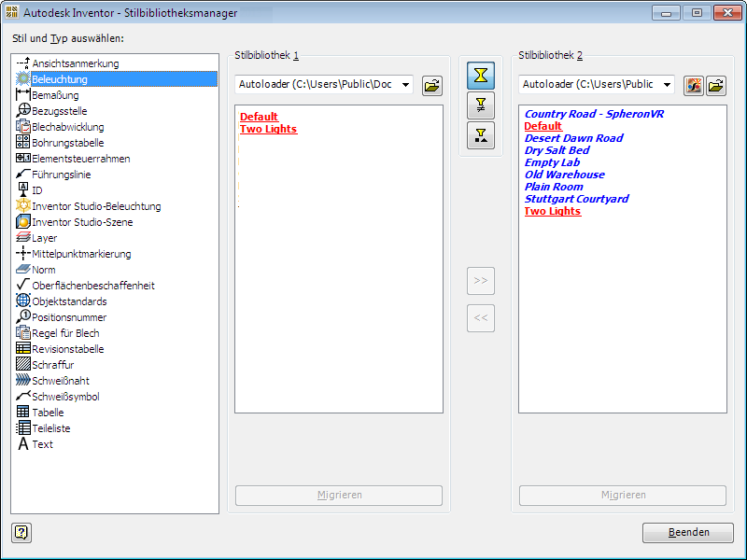Choose the Bezugsstelle icon
The height and width of the screenshot is (560, 747).
point(22,110)
